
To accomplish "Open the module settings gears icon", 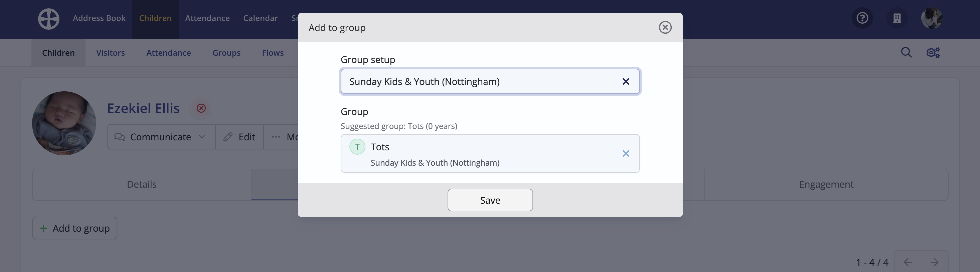I will click(933, 52).
